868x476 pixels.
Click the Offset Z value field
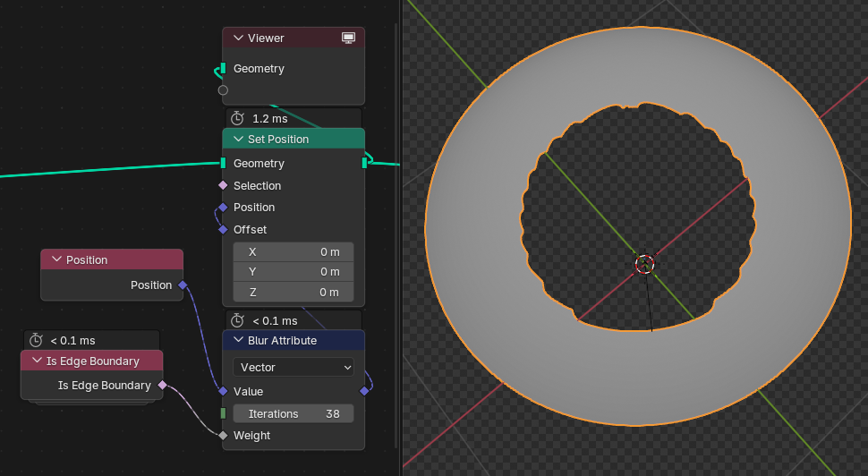(x=294, y=292)
